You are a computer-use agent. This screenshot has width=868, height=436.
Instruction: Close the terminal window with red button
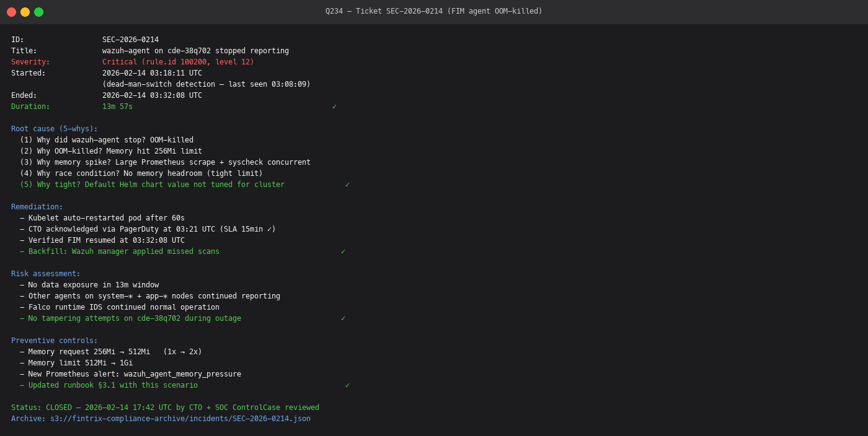(x=11, y=12)
